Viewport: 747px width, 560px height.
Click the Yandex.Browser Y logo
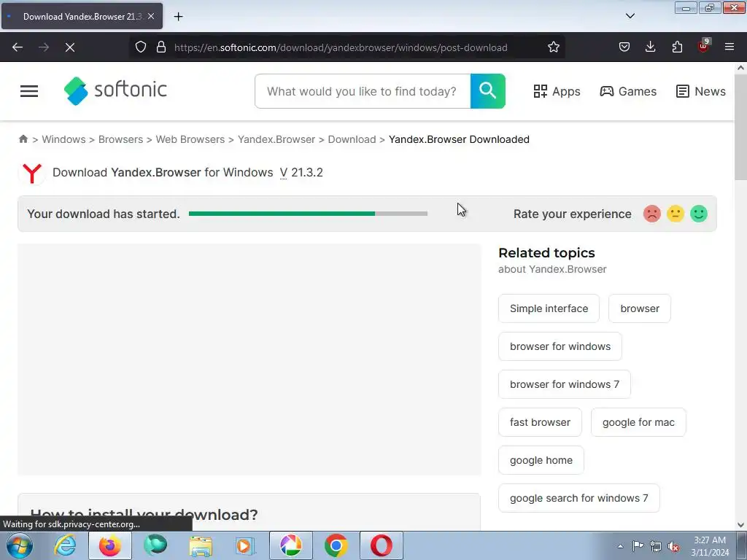(x=32, y=173)
